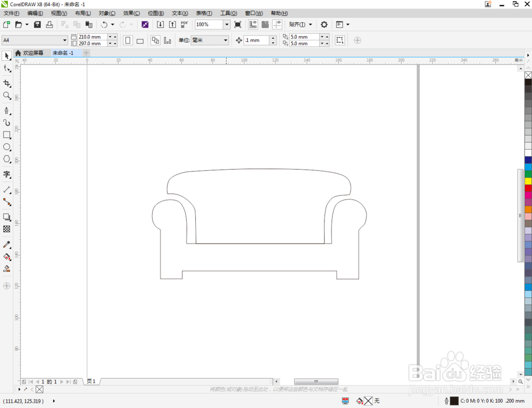The image size is (532, 408).
Task: Select the Ellipse tool
Action: (7, 147)
